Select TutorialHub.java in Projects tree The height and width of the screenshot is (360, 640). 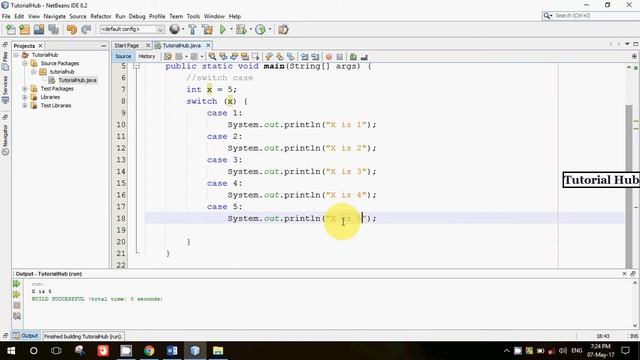[78, 80]
